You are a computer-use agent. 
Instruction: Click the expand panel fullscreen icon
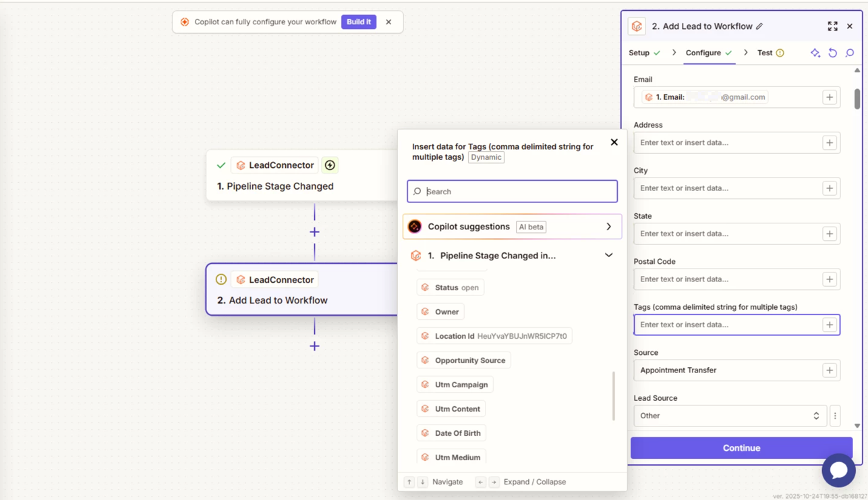click(x=832, y=26)
